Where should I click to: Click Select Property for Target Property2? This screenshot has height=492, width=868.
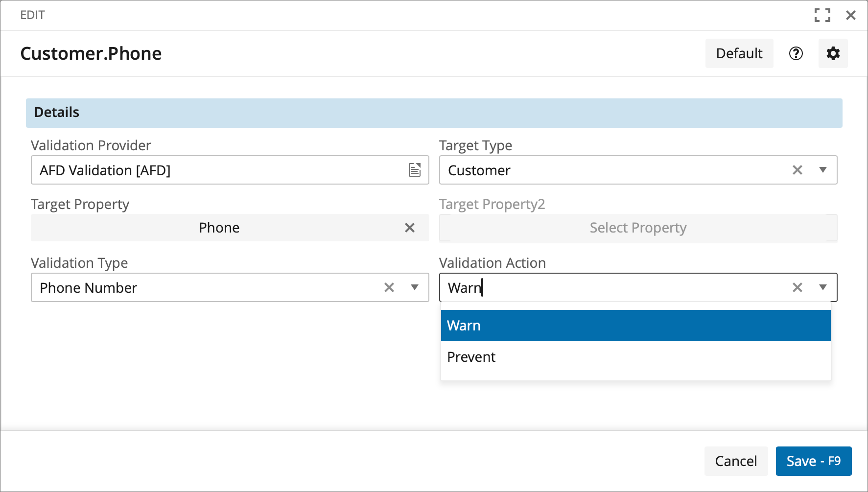point(638,228)
